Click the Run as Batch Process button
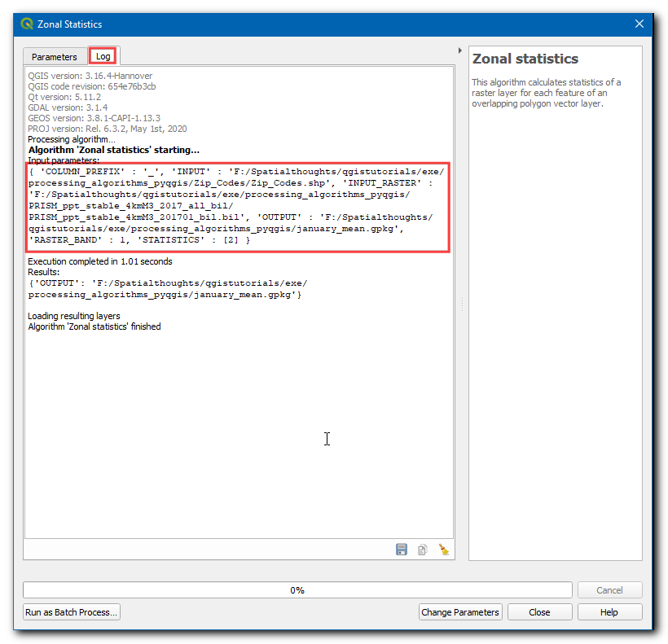This screenshot has height=644, width=668. click(x=72, y=612)
